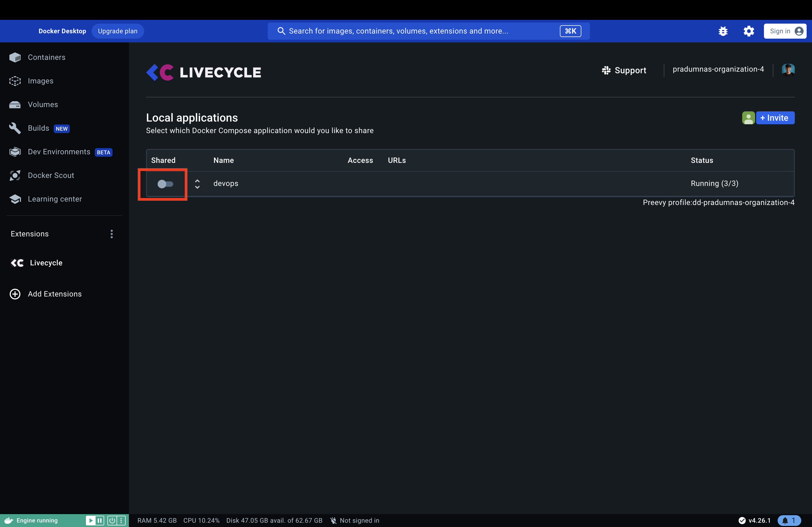Viewport: 812px width, 527px height.
Task: Open Dev Environments from the sidebar
Action: point(59,152)
